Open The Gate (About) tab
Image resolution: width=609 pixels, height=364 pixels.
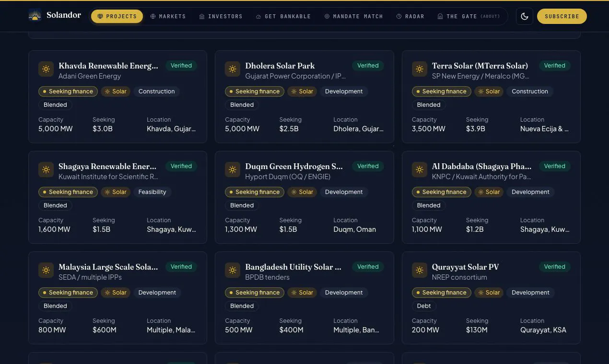point(469,16)
